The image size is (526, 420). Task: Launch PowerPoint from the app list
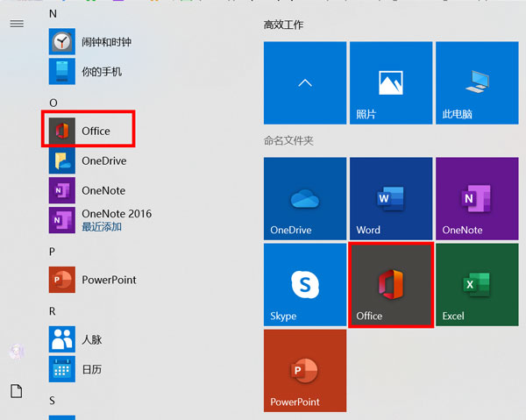93,280
